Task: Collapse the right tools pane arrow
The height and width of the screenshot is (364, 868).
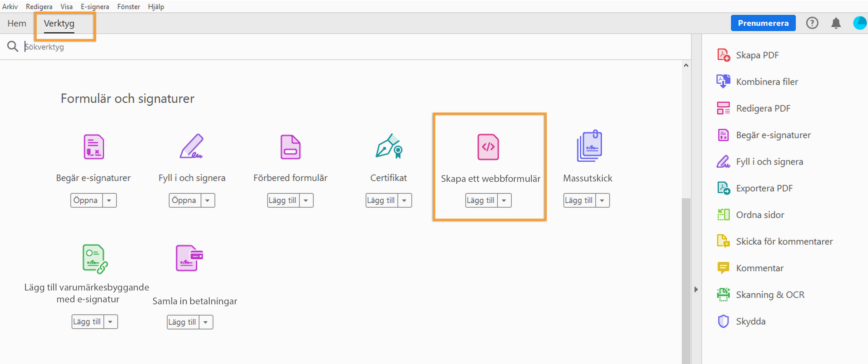Action: (x=696, y=289)
